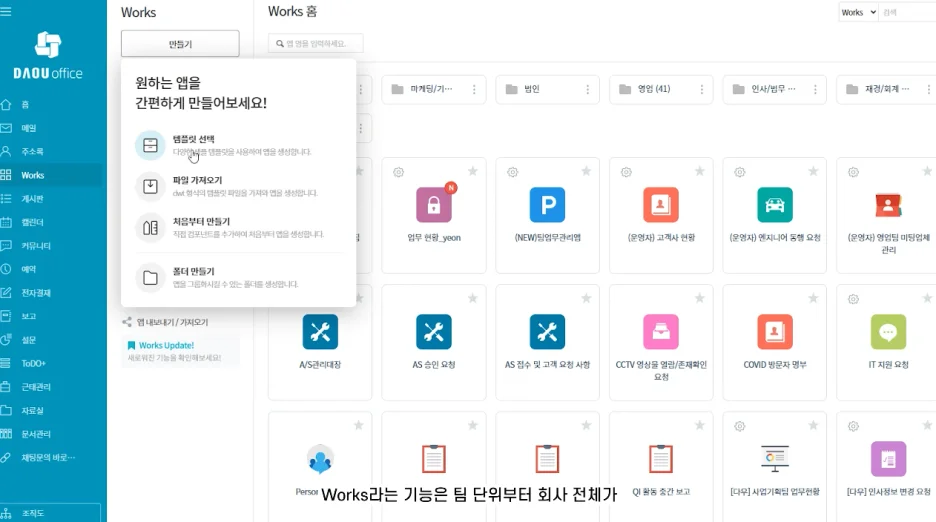Screen dimensions: 936x522
Task: Open the (운영자) 고객사 현황 app
Action: pyautogui.click(x=661, y=215)
